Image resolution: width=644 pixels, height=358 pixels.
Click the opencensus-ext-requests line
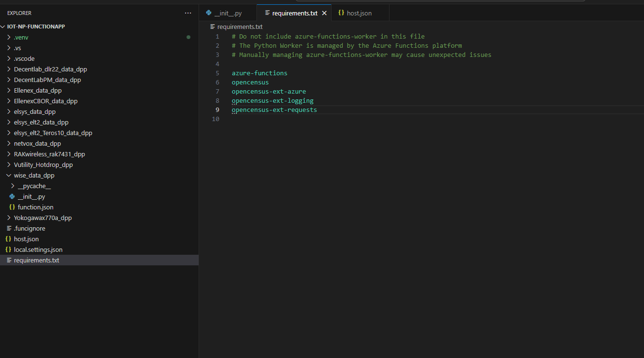pyautogui.click(x=274, y=110)
